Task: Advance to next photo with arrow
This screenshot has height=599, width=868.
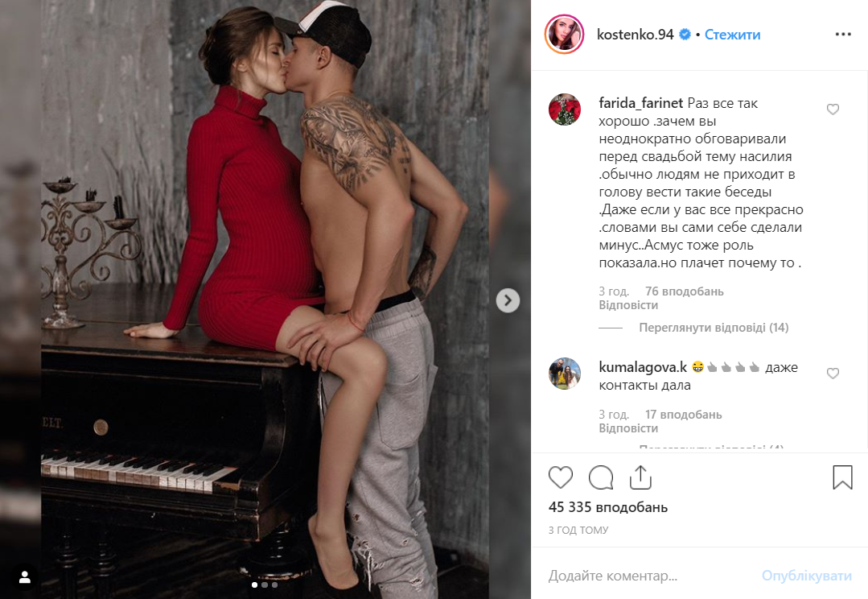Action: coord(508,300)
